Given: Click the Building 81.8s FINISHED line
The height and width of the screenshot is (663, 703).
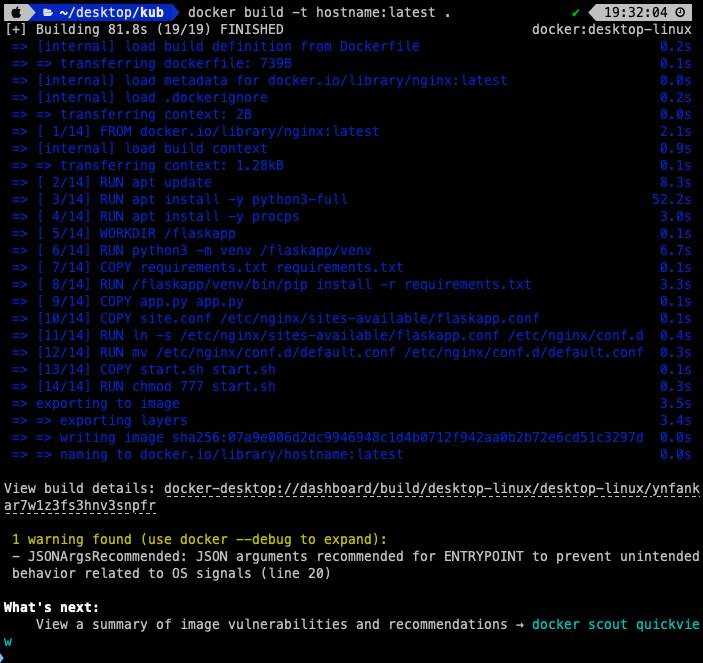Looking at the screenshot, I should 144,30.
